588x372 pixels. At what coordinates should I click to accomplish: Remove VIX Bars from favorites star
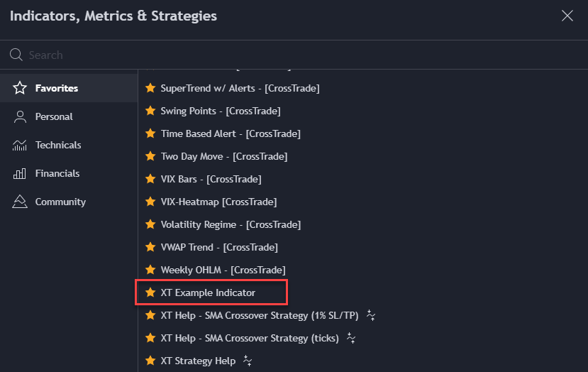tap(150, 179)
